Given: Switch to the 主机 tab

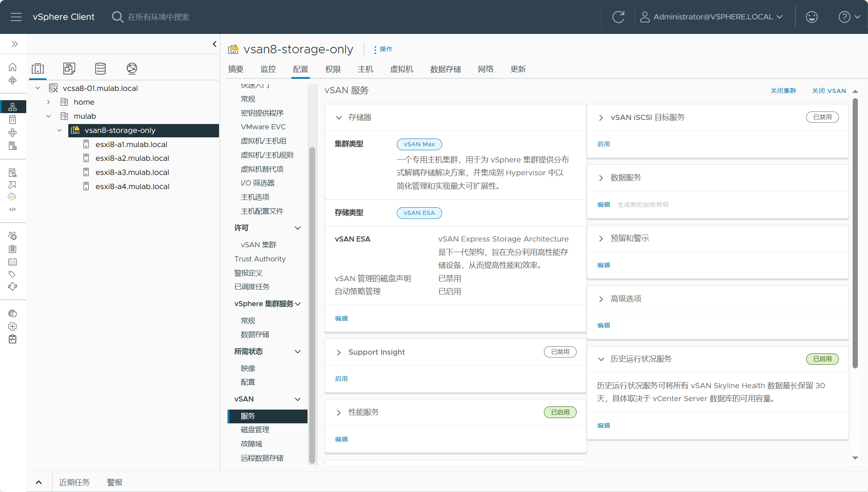Looking at the screenshot, I should pos(365,69).
